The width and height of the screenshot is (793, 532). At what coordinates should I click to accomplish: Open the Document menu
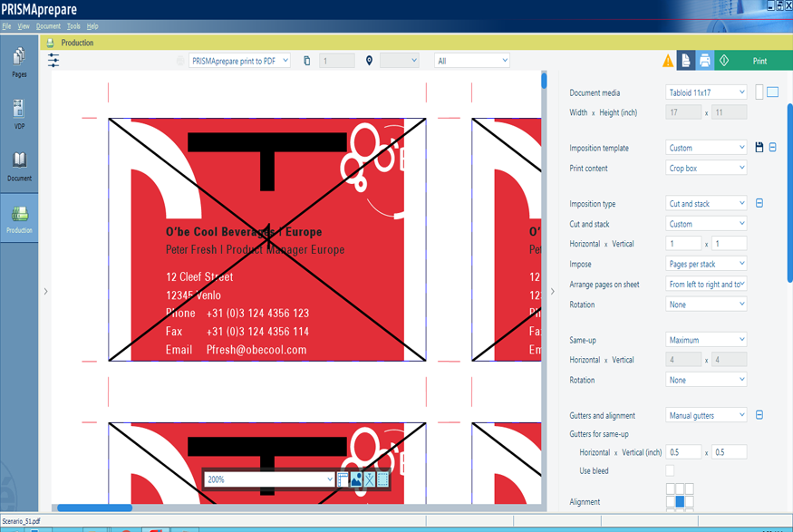[x=48, y=26]
